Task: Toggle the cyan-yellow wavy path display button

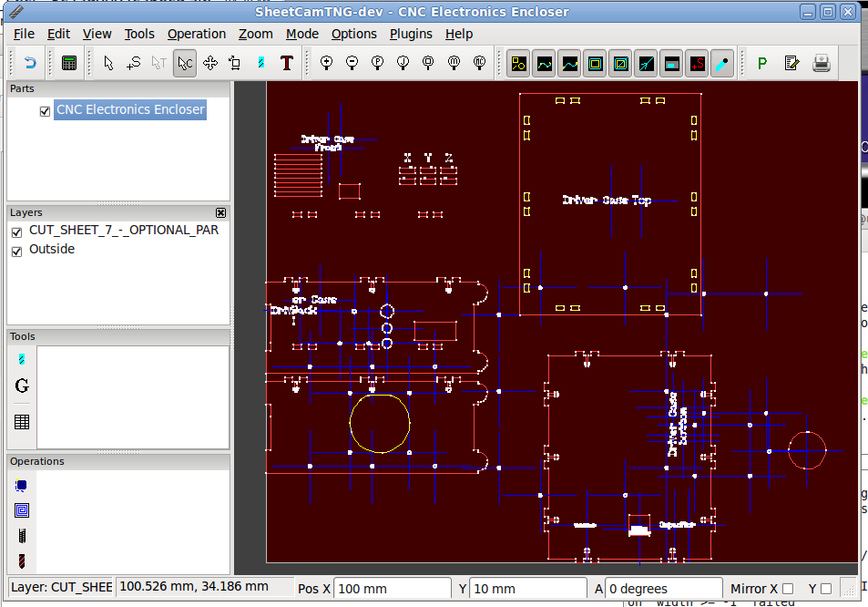Action: (x=569, y=64)
